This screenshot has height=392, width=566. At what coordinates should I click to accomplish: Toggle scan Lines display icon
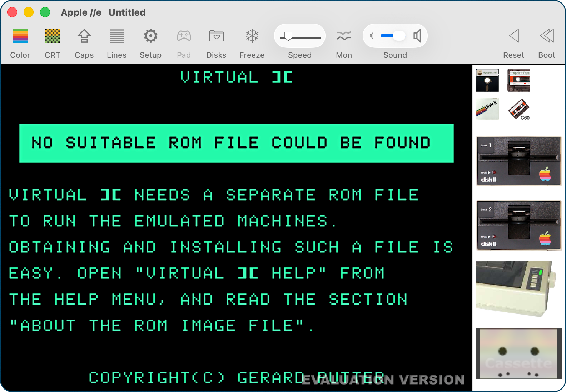pyautogui.click(x=117, y=36)
